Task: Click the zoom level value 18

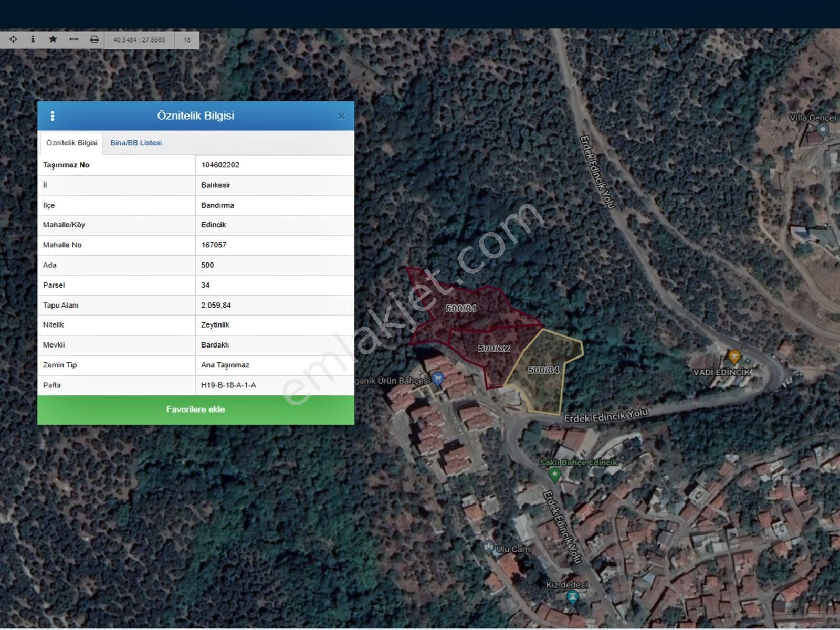Action: [x=187, y=40]
